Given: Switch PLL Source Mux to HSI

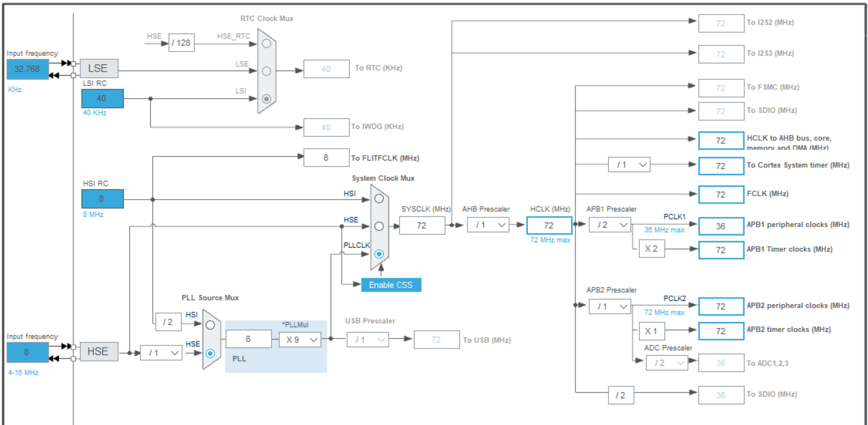Looking at the screenshot, I should tap(209, 323).
